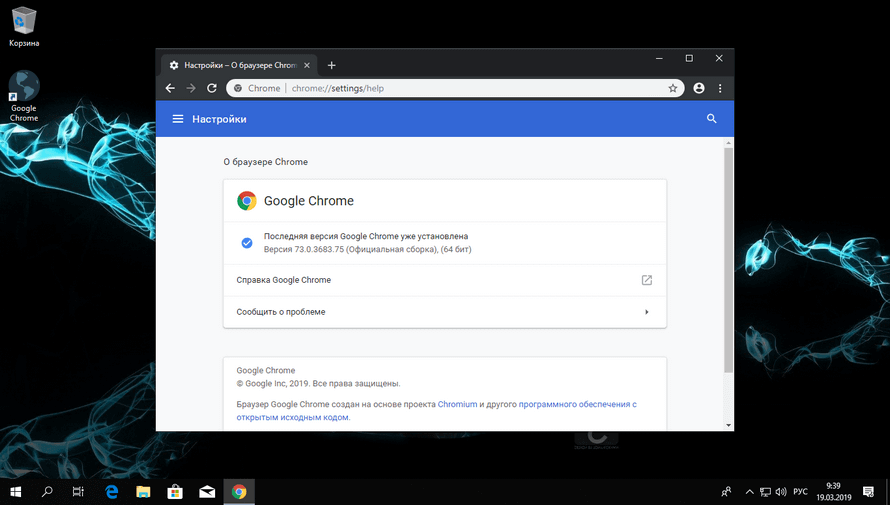Search settings with magnifier icon
Image resolution: width=890 pixels, height=505 pixels.
(711, 119)
